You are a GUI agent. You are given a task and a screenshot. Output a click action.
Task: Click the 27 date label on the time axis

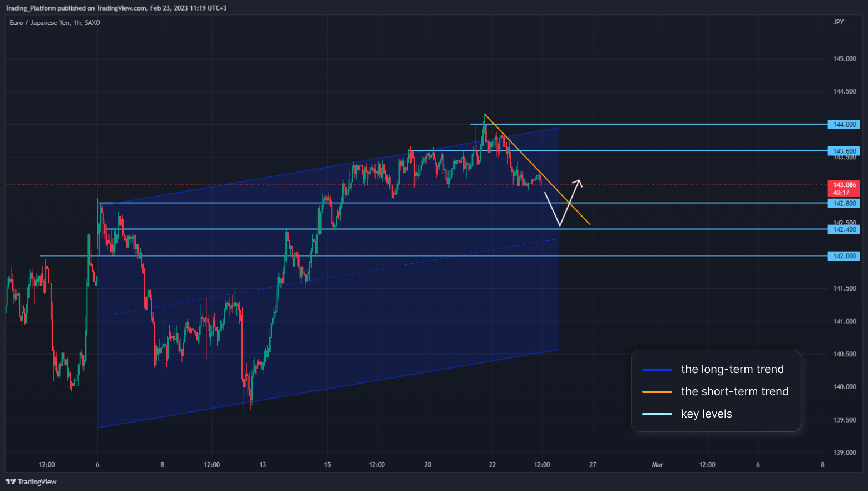tap(593, 464)
